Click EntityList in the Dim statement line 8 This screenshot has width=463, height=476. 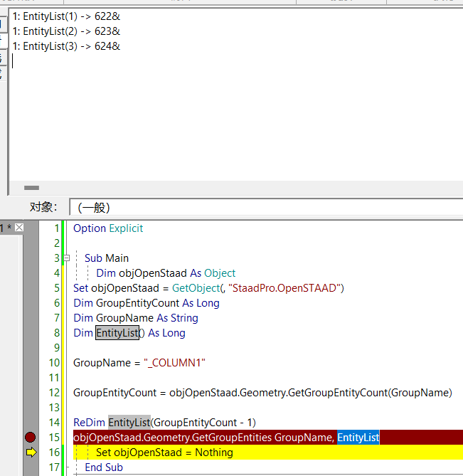[117, 333]
